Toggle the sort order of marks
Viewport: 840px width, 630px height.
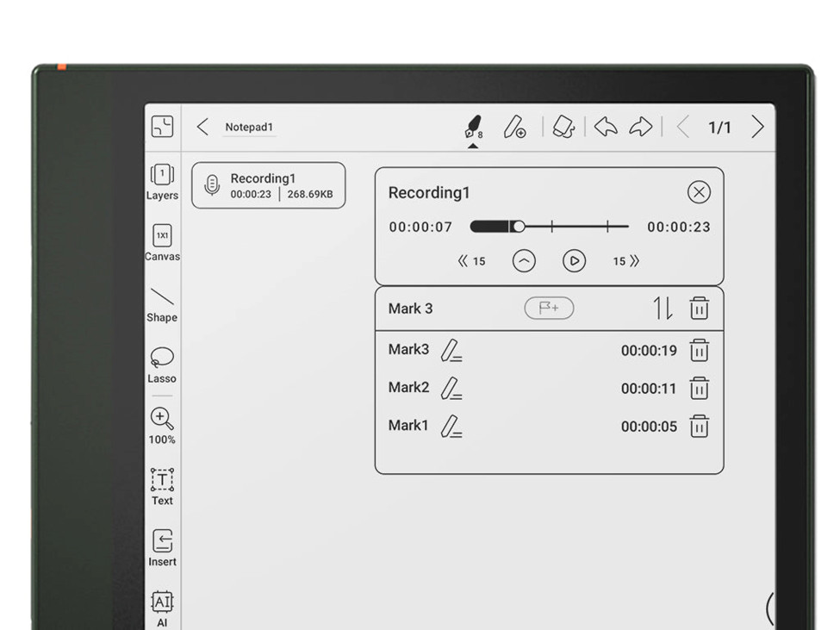[x=662, y=308]
